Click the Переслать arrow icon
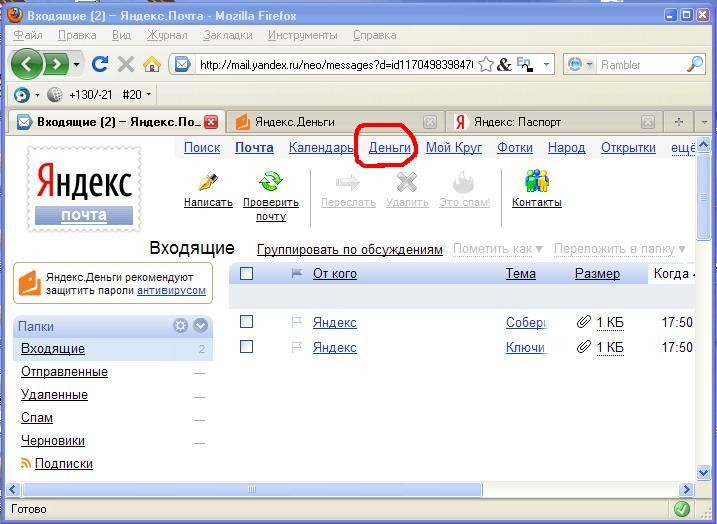Viewport: 717px width, 524px height. (348, 182)
